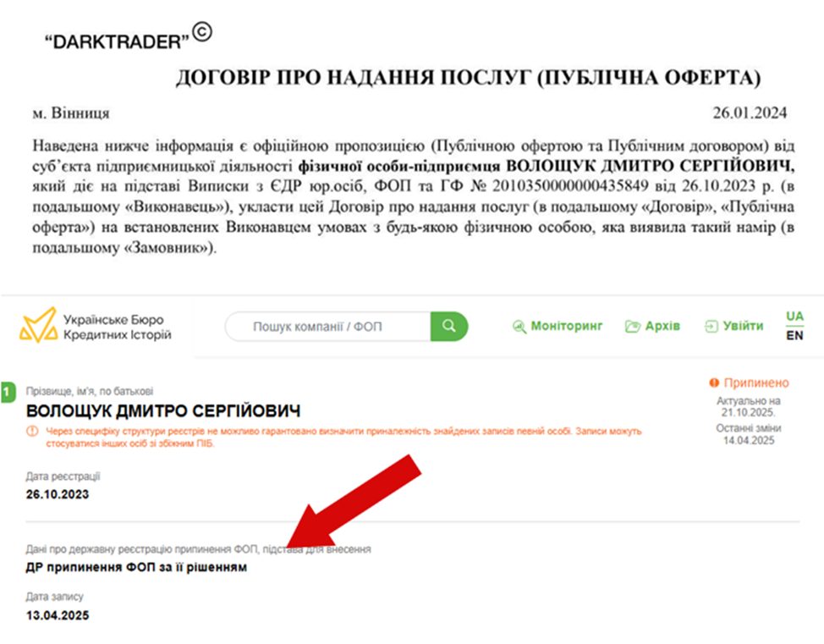Open the Ukrainian Credit Bureau logo
The width and height of the screenshot is (824, 644).
[38, 326]
